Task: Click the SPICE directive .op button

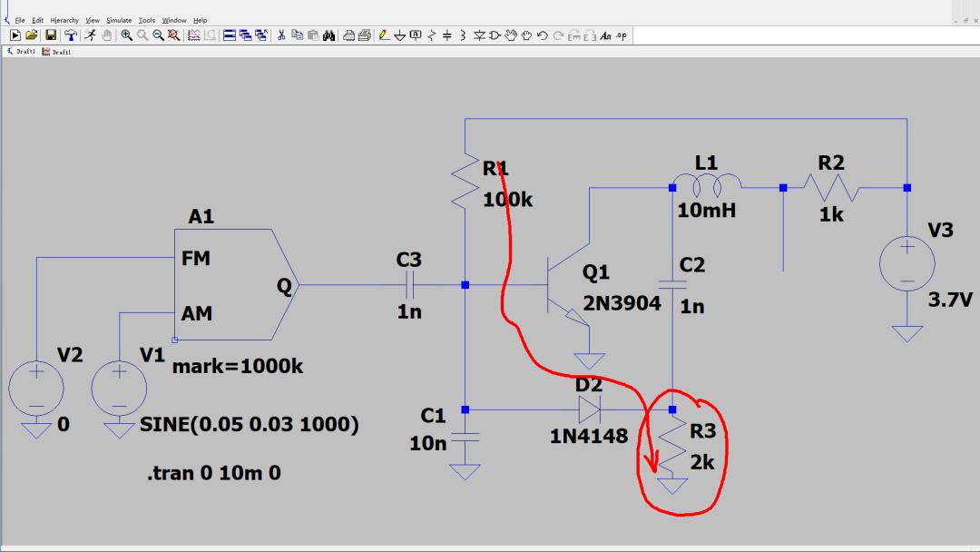Action: tap(621, 35)
